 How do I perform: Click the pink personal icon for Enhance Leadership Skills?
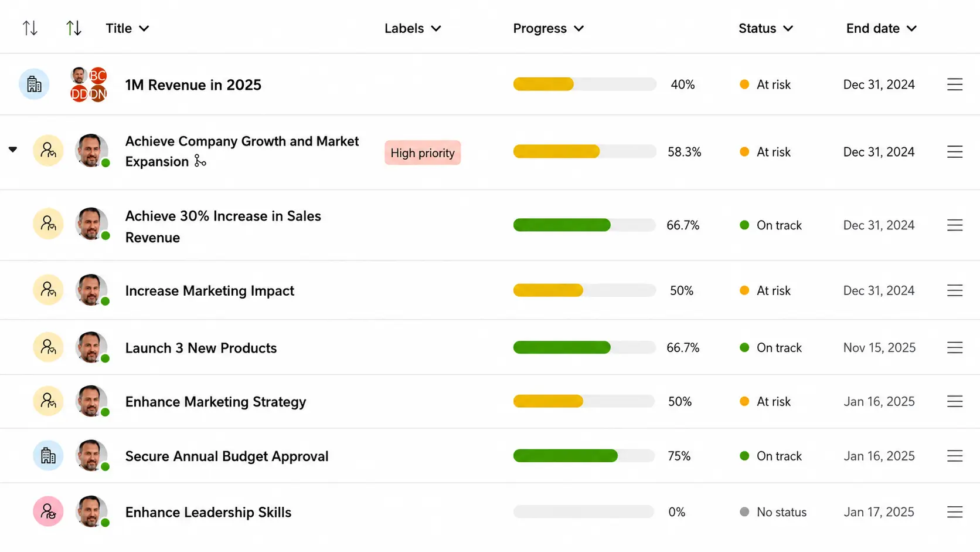click(x=48, y=512)
